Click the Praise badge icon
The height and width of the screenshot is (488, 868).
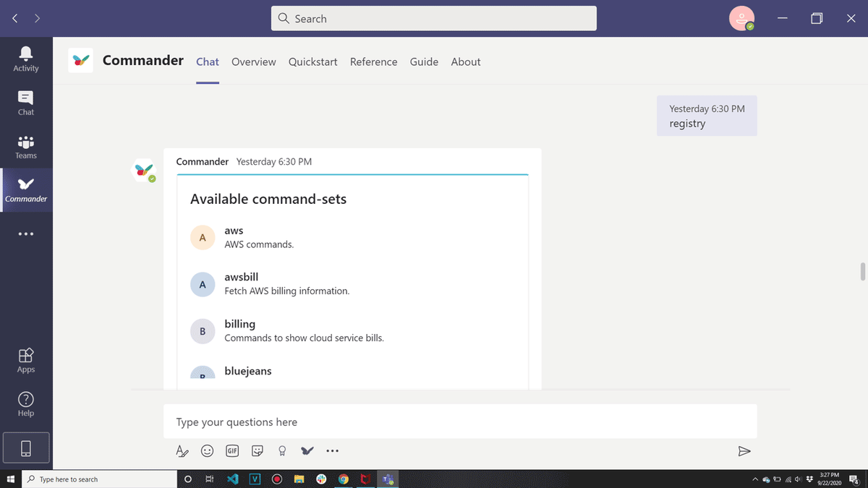[x=282, y=451]
